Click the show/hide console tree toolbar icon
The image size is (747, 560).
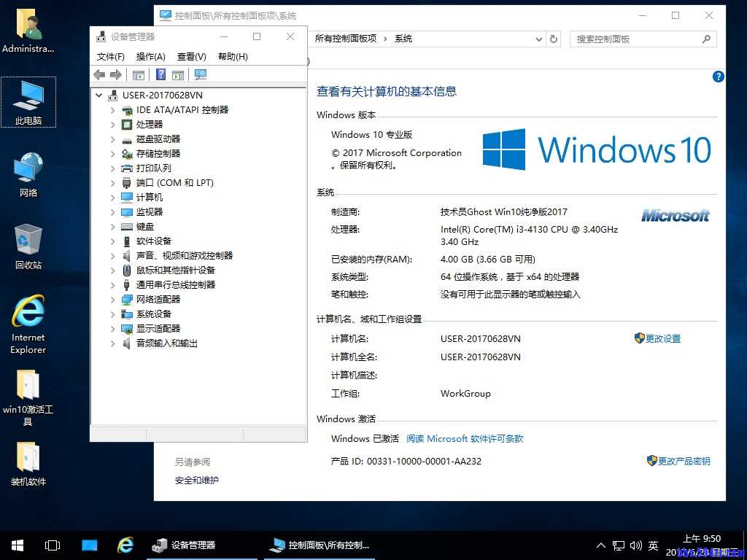point(138,74)
